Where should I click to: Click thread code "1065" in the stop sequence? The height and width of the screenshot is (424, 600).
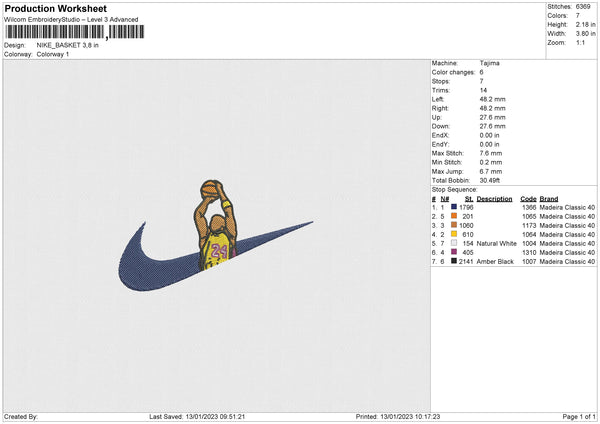(x=529, y=217)
